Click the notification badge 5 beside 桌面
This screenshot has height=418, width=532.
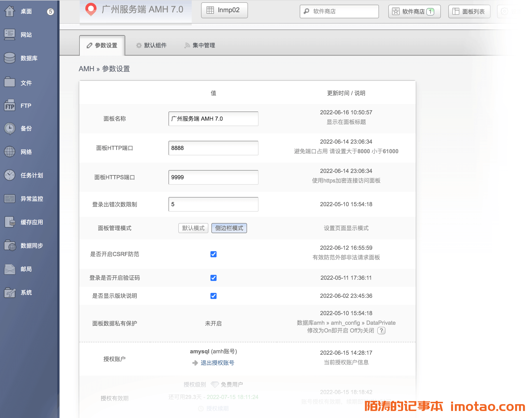(x=50, y=11)
